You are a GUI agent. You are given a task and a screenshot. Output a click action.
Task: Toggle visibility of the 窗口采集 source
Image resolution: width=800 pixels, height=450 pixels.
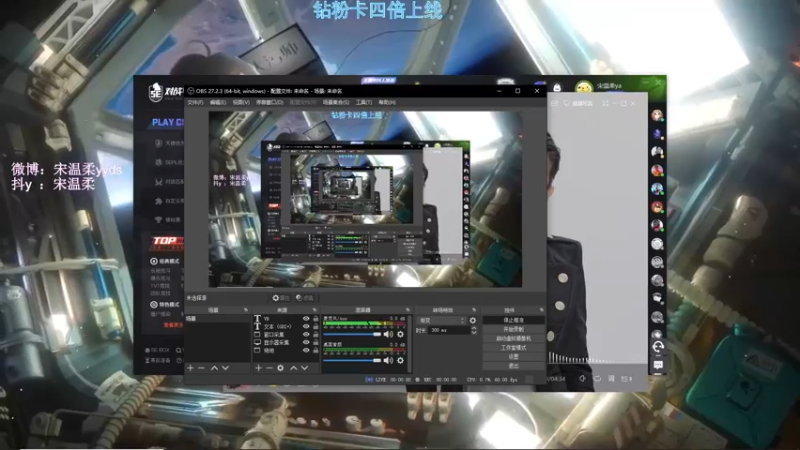click(306, 335)
